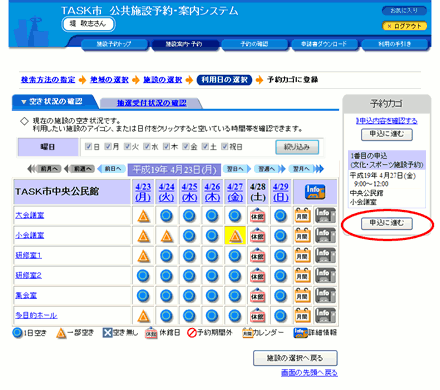Open the 施設の選択 breadcrumb link
Screen dimensions: 440x390
click(x=163, y=80)
